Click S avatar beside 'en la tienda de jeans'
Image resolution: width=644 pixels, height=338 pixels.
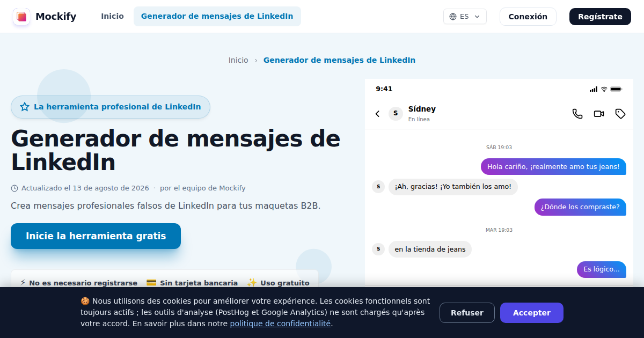click(378, 249)
